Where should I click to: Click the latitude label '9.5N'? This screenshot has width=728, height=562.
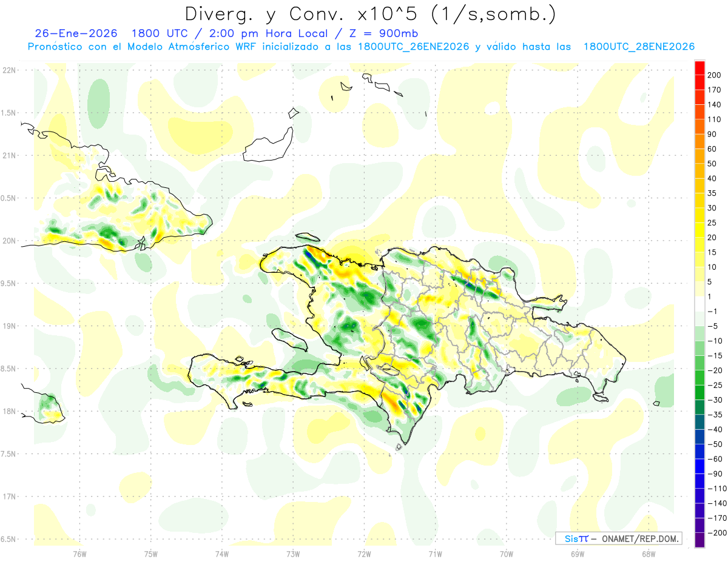[8, 283]
